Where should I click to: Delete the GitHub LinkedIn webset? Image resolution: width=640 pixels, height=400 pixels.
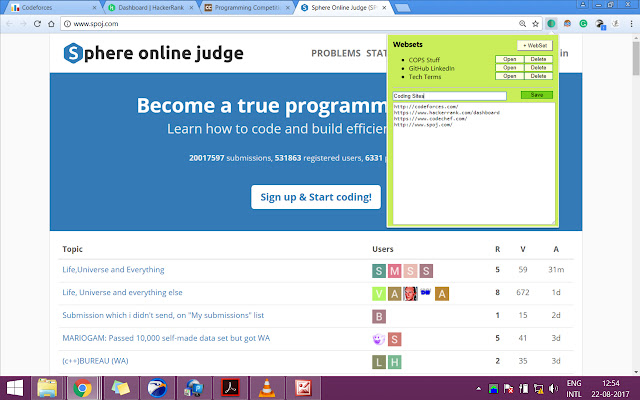coord(538,68)
